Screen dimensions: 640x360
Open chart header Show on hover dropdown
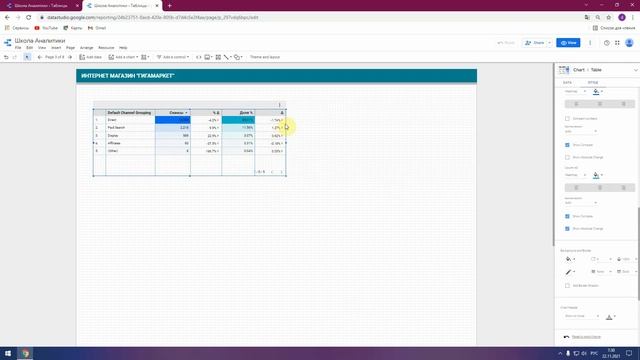pyautogui.click(x=582, y=316)
